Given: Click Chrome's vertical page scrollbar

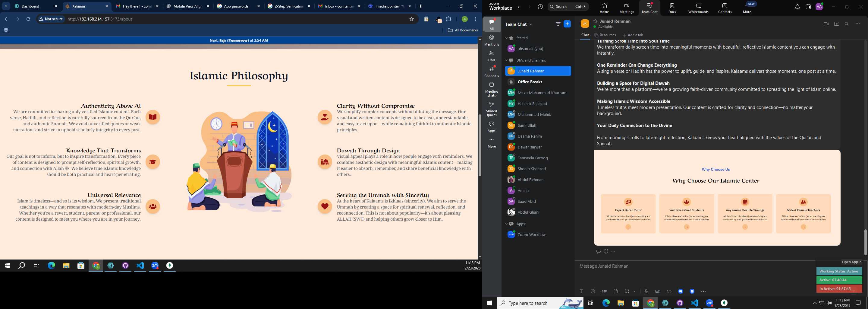Looking at the screenshot, I should [480, 145].
